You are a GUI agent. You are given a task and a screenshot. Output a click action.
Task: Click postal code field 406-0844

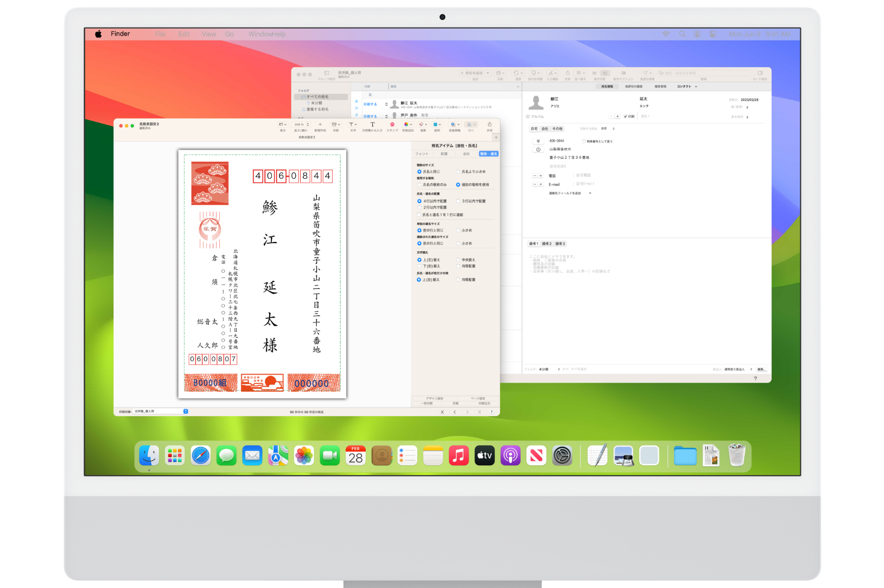click(x=557, y=141)
